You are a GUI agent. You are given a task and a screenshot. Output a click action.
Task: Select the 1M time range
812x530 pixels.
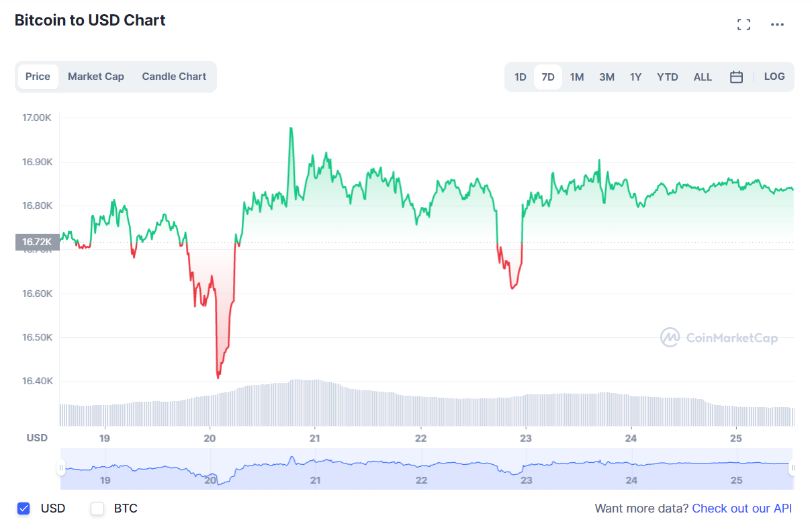pyautogui.click(x=576, y=77)
